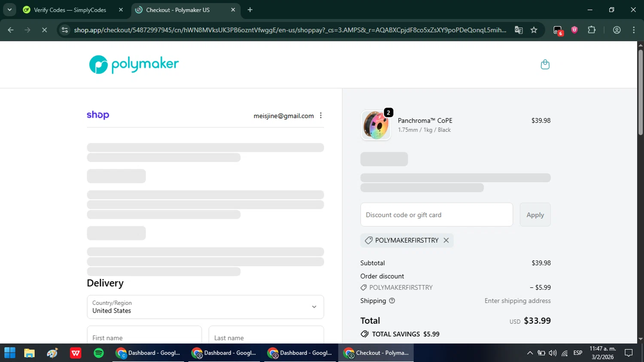Open the Chrome three-dot menu
The image size is (644, 362).
(x=634, y=30)
